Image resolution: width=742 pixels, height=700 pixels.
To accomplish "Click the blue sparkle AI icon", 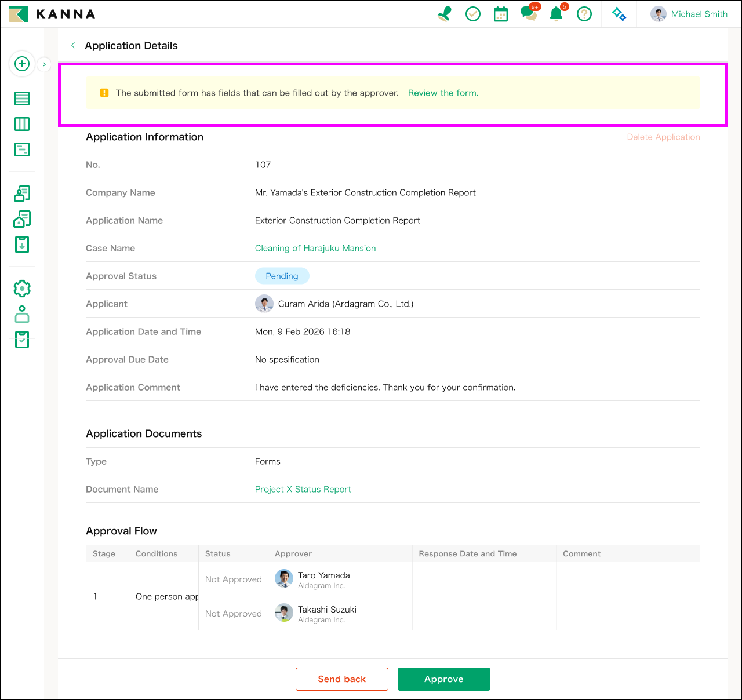I will tap(619, 14).
